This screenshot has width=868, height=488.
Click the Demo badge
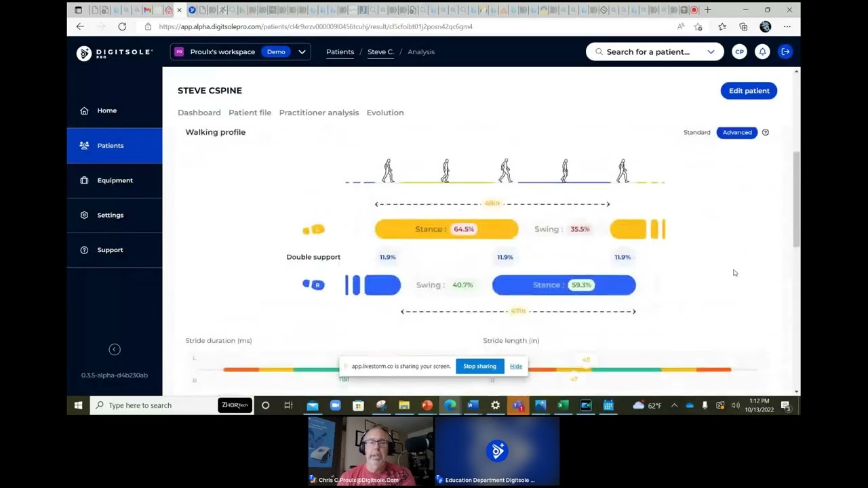pos(276,52)
